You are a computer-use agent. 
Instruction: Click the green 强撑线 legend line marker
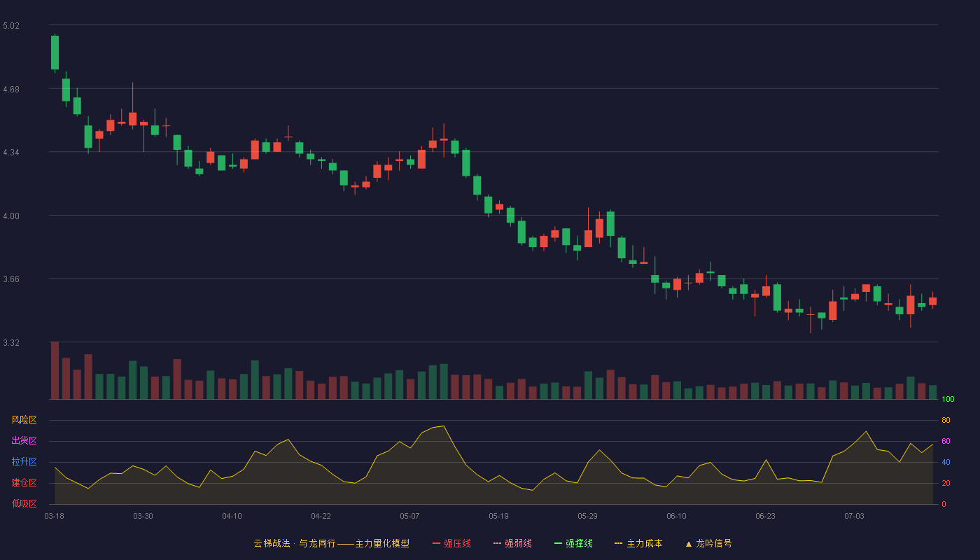(558, 543)
